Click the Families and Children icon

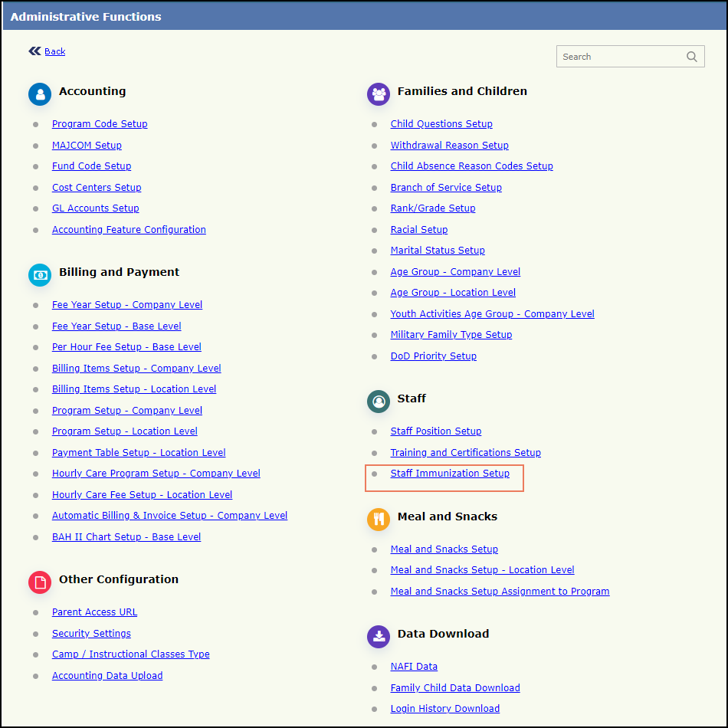coord(379,94)
